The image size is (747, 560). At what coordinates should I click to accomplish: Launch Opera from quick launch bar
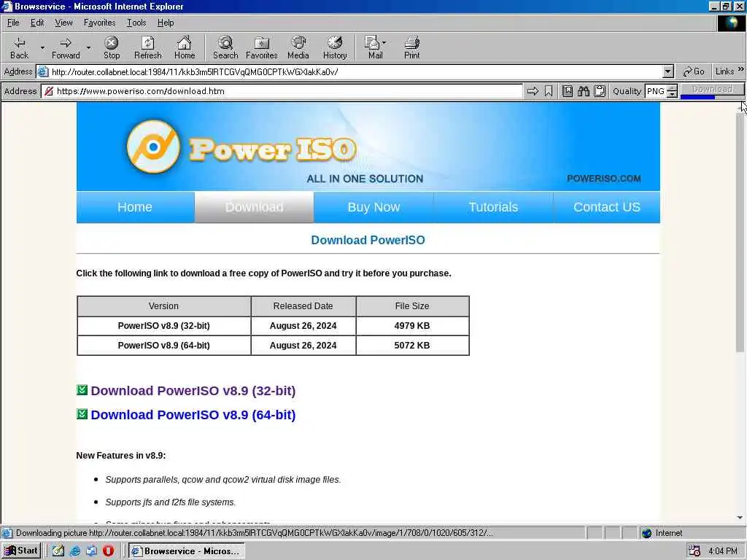pyautogui.click(x=108, y=551)
